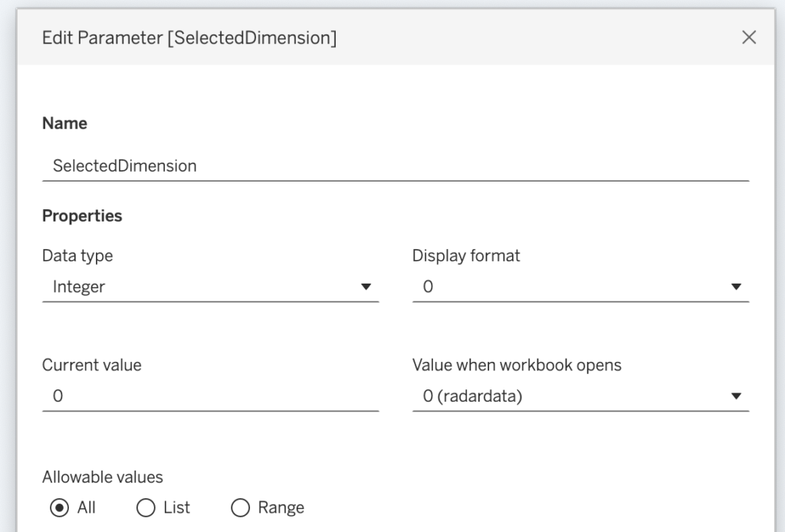Screen dimensions: 785x532
Task: Click the Data type dropdown arrow
Action: 366,287
